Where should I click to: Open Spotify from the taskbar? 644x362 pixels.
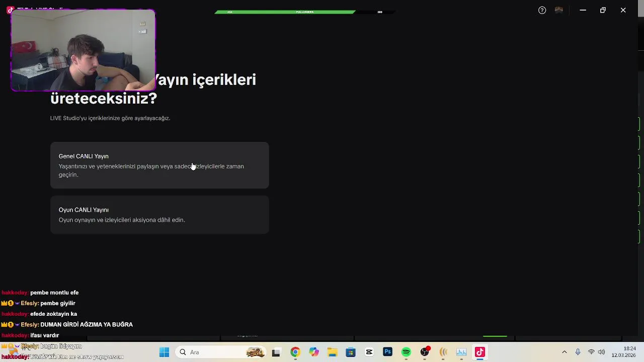coord(406,352)
